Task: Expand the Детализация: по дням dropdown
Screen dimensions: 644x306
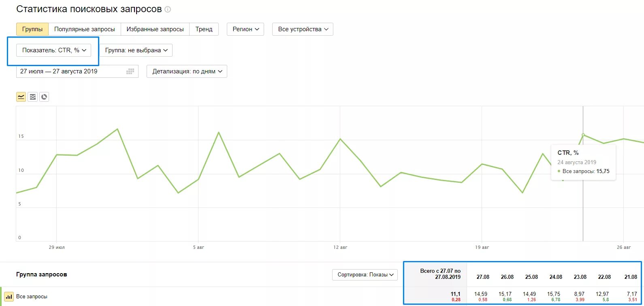Action: click(187, 71)
